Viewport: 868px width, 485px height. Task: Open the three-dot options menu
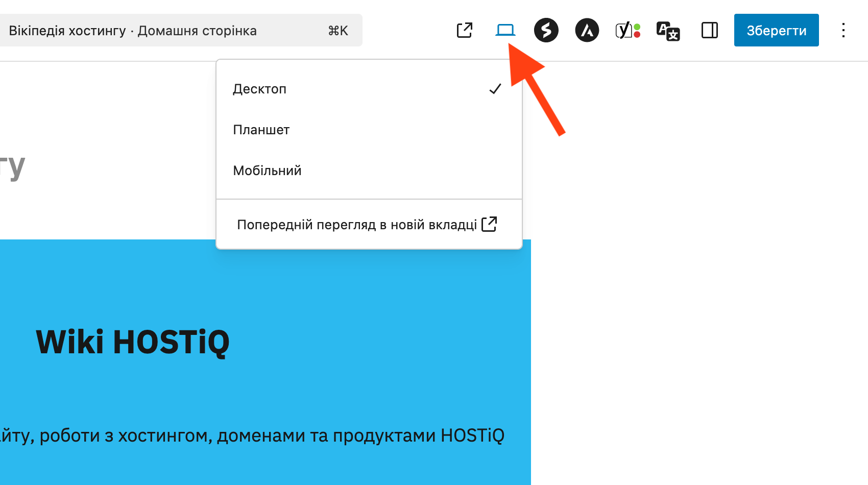pyautogui.click(x=843, y=30)
